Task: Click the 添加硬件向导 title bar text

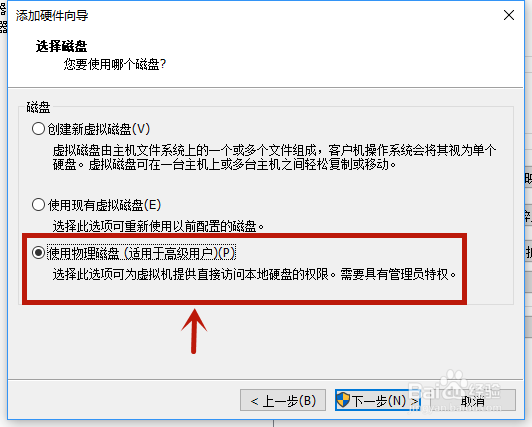Action: [x=52, y=16]
